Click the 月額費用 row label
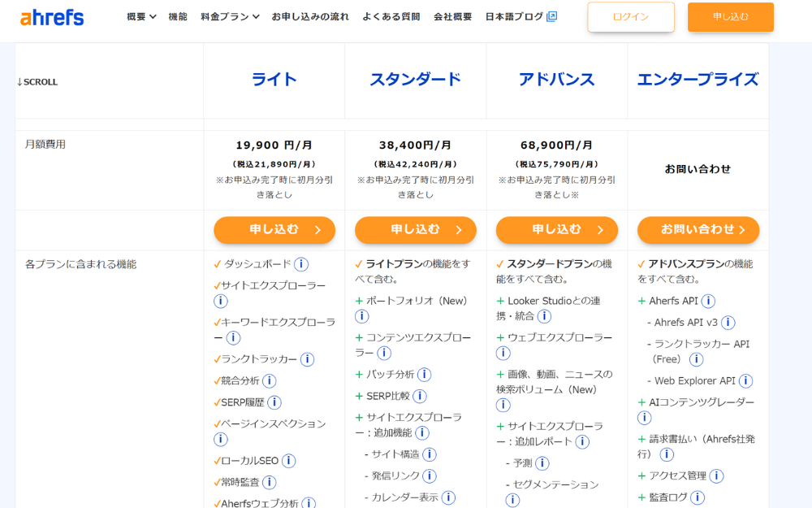 point(45,145)
